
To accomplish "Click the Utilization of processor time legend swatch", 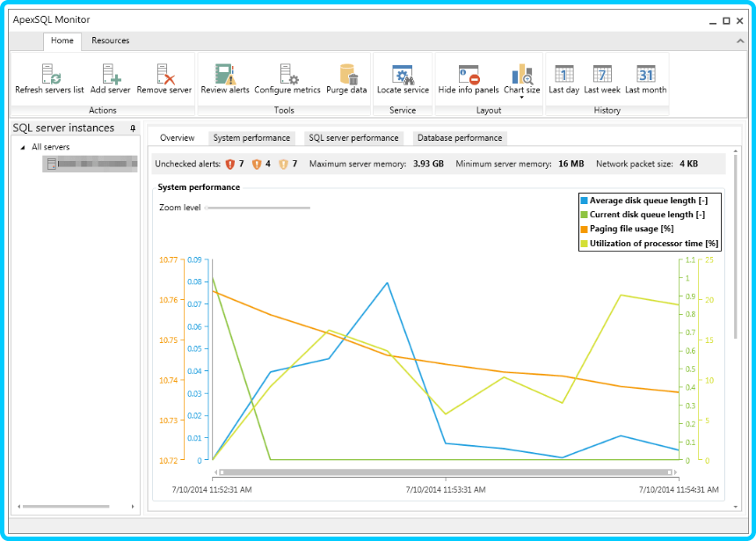I will click(x=584, y=244).
